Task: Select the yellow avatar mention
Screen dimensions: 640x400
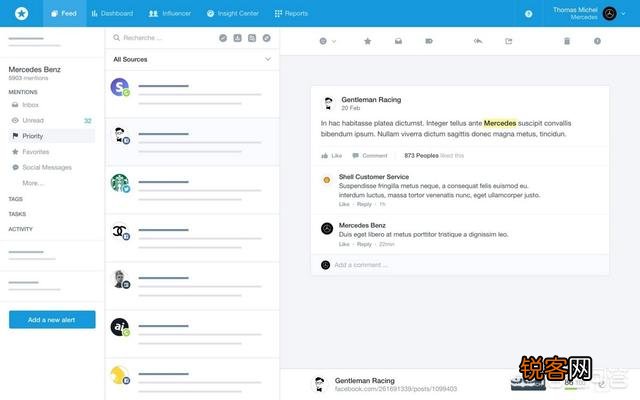Action: [120, 375]
